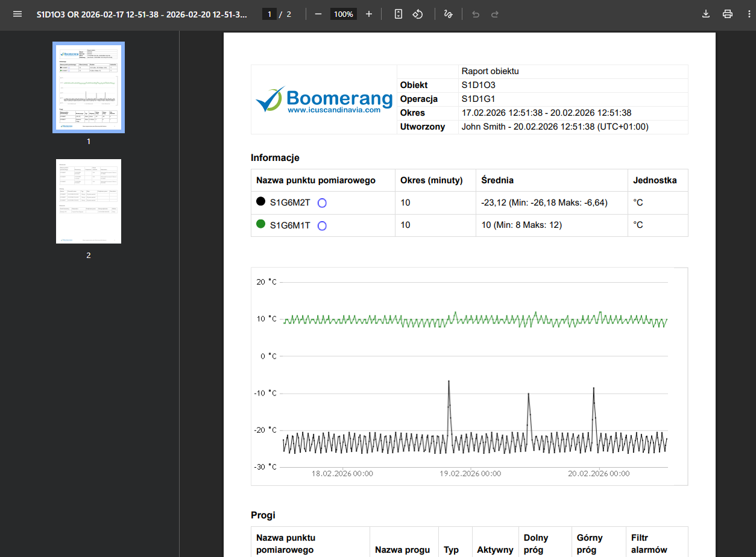Click the fit to page icon

(x=398, y=14)
